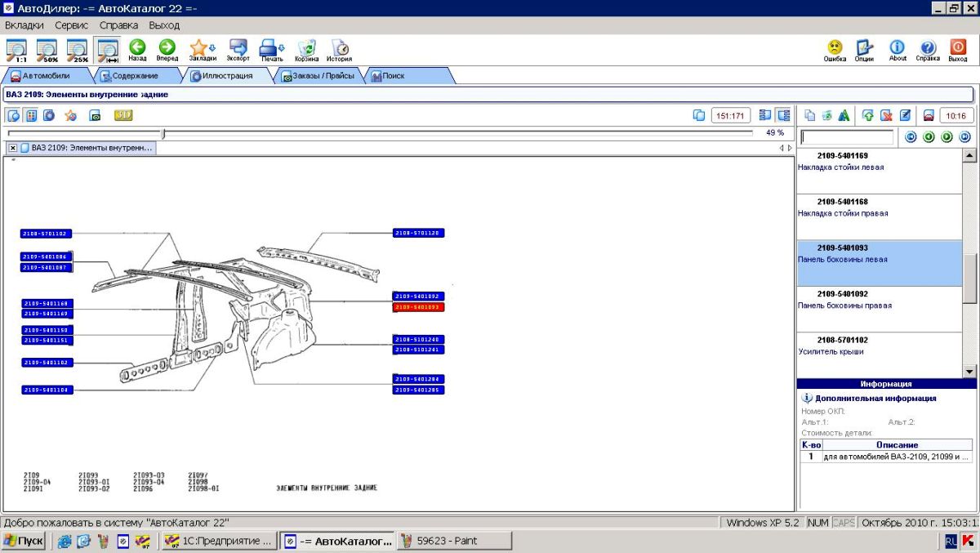Screen dimensions: 980x553
Task: Click the parts list scrollbar up arrow
Action: tap(970, 155)
